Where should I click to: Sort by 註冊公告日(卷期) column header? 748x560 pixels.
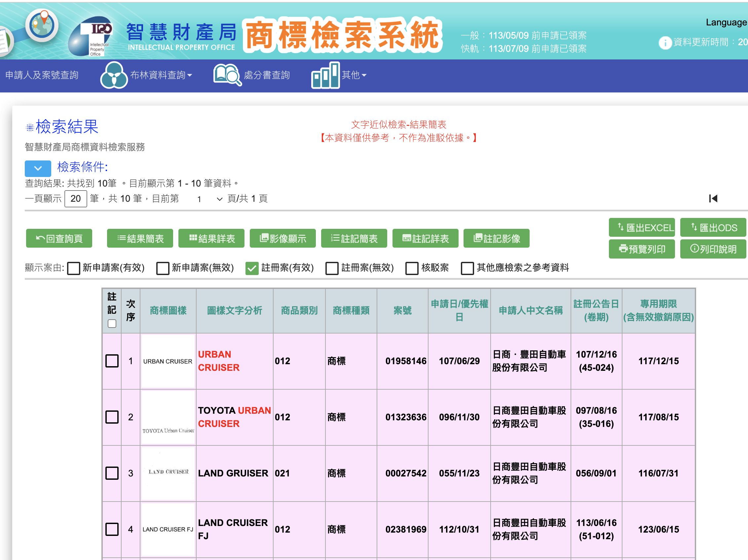596,311
